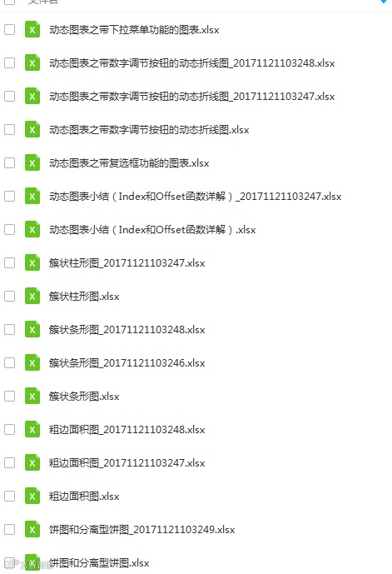Screen dimensions: 392x574
Task: Tick checkbox for 动态图表之带下拉菜单功能的图表.xlsx
Action: point(9,30)
